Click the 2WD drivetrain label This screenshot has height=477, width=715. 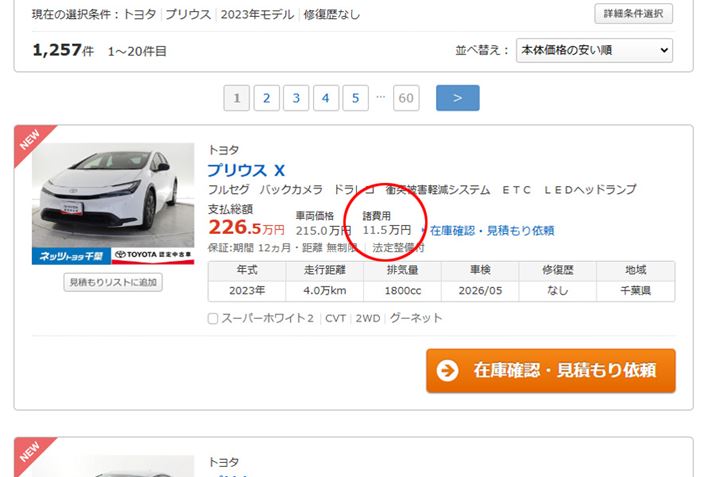368,318
